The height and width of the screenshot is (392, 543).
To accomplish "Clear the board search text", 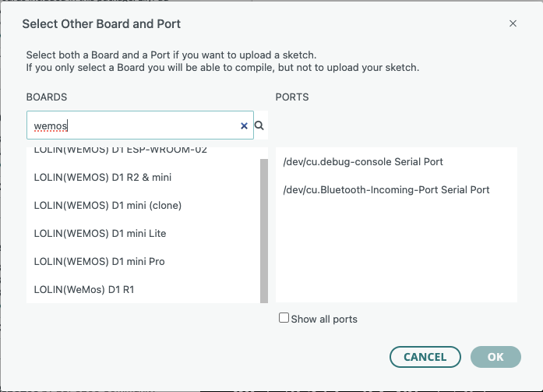I will click(x=244, y=125).
